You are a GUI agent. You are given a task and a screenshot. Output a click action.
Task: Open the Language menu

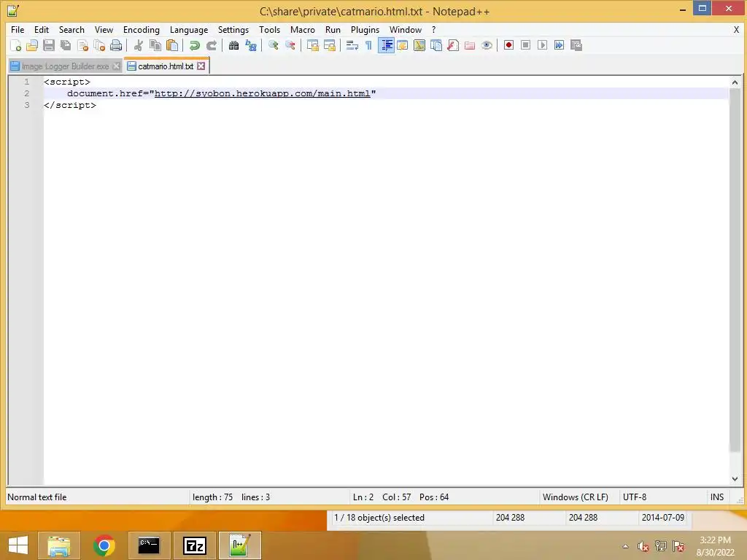pyautogui.click(x=189, y=29)
